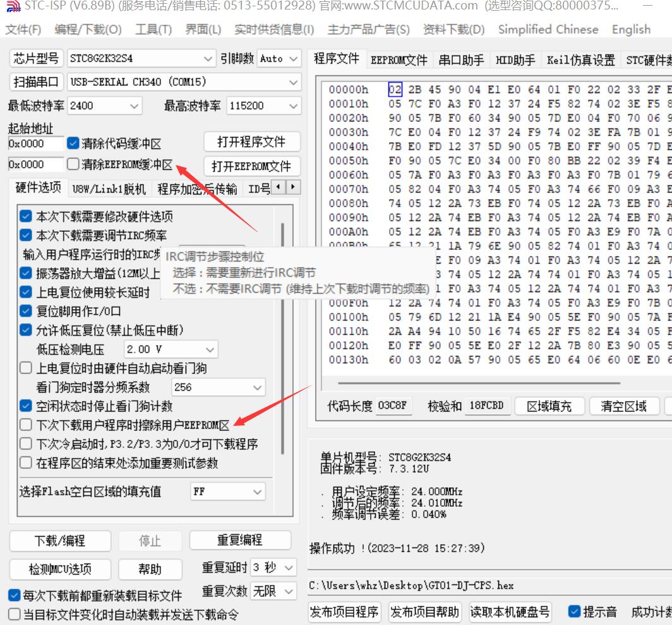Click the 检测MCU选项 button
This screenshot has height=625, width=672.
tap(60, 569)
